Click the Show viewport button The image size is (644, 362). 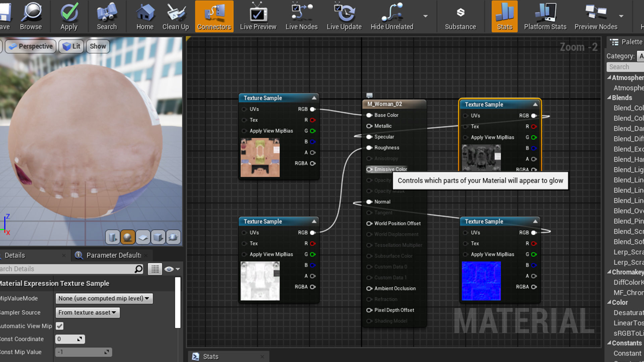click(x=98, y=46)
